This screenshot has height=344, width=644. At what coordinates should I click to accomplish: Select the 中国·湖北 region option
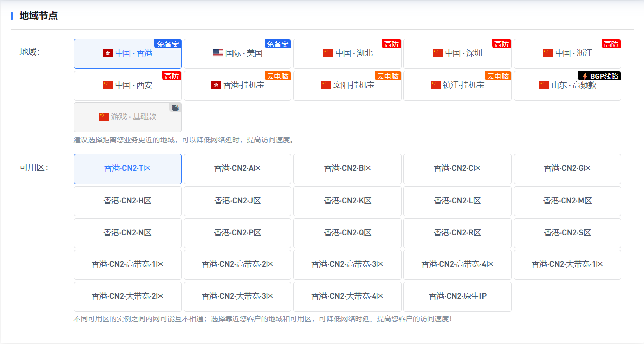[347, 54]
